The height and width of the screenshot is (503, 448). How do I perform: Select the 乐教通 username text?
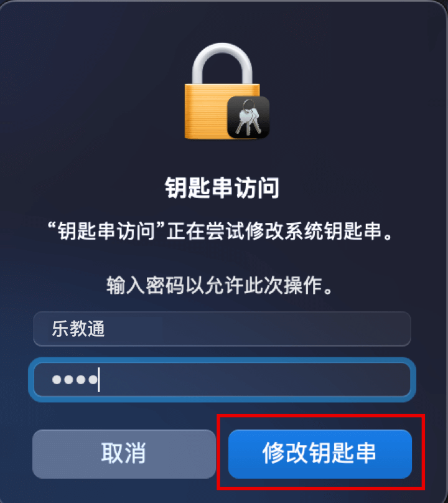point(78,329)
